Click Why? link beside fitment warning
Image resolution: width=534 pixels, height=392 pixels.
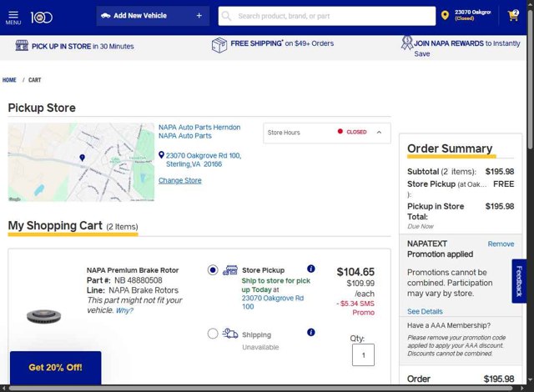coord(124,310)
